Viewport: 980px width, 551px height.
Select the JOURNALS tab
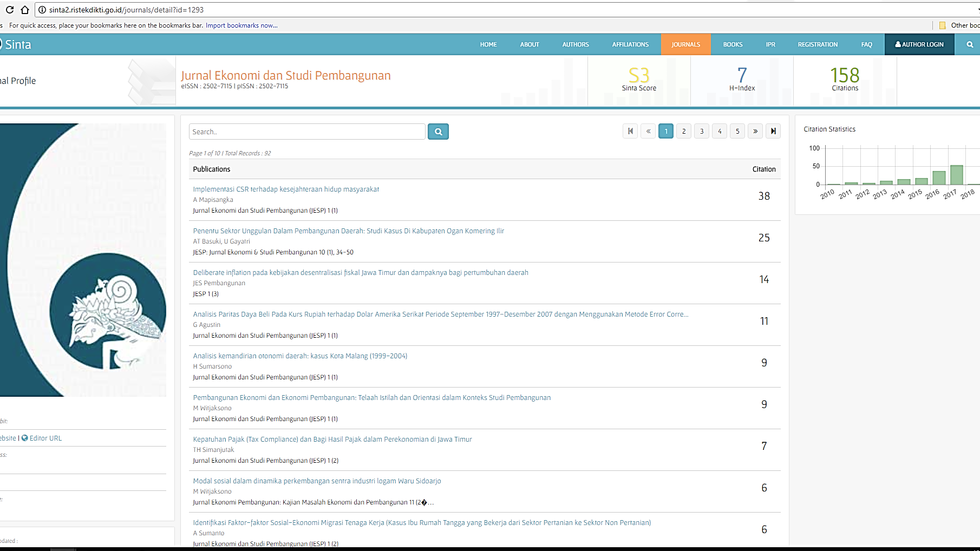[x=686, y=44]
